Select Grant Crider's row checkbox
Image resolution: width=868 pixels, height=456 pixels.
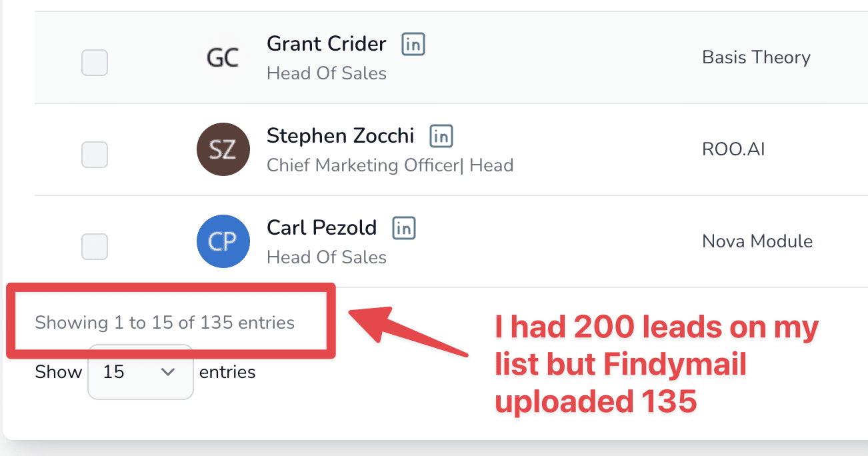pos(95,63)
